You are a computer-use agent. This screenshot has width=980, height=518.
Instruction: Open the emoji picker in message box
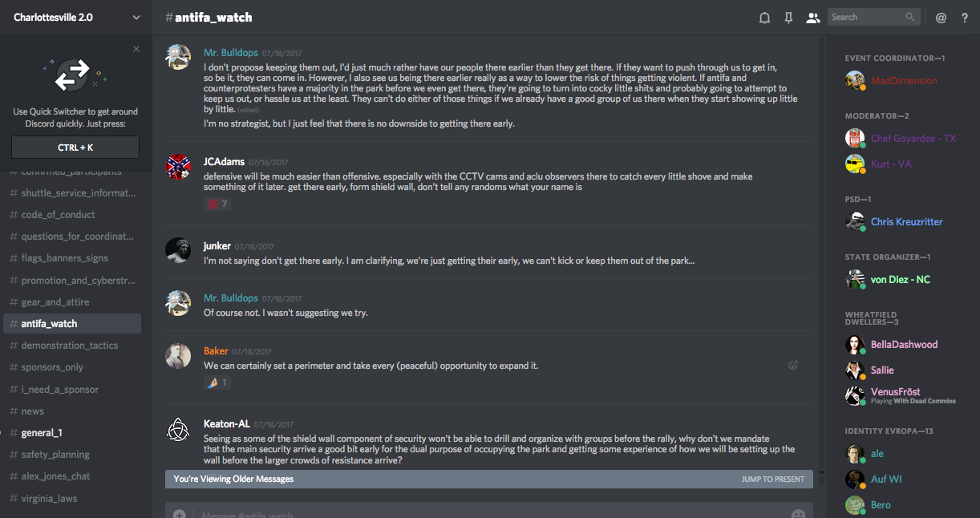pyautogui.click(x=798, y=514)
